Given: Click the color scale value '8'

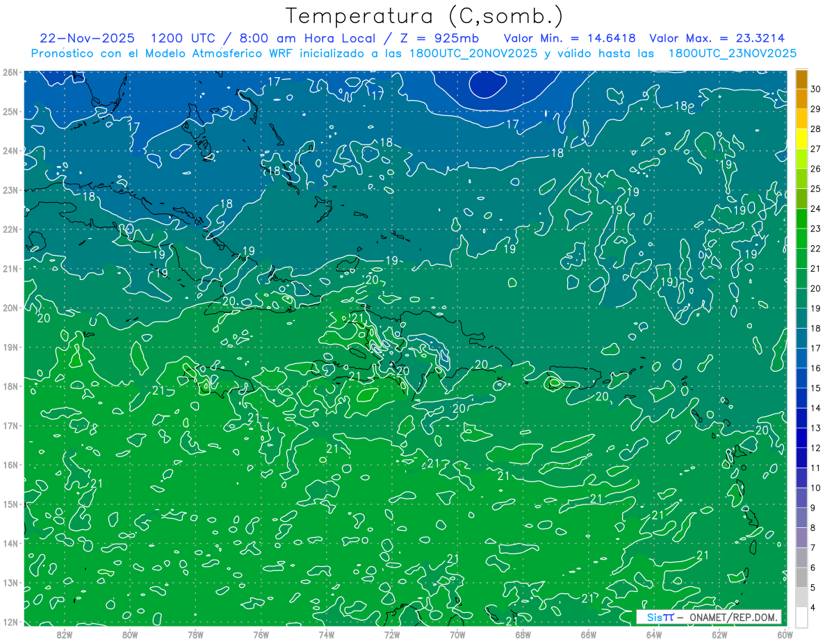Looking at the screenshot, I should point(813,528).
